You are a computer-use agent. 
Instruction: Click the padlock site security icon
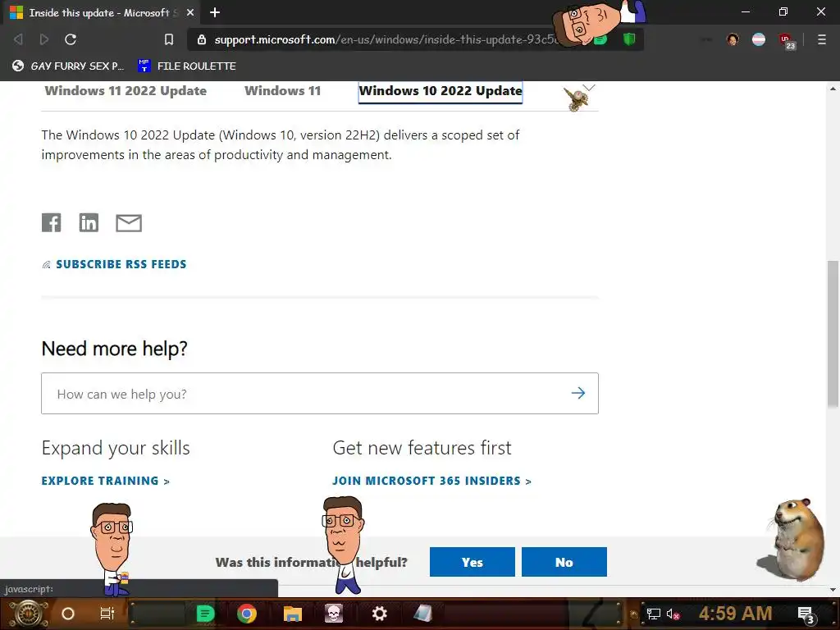pos(202,39)
